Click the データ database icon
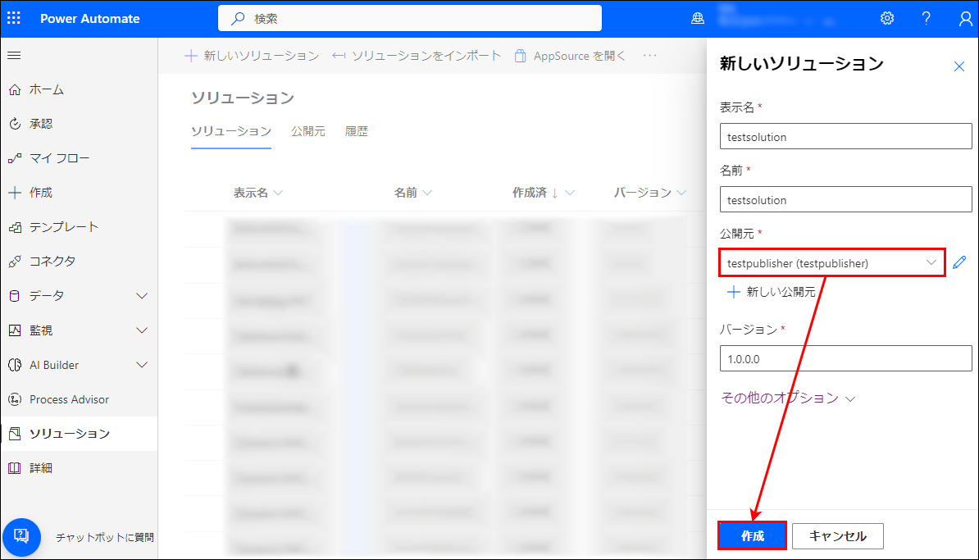The height and width of the screenshot is (560, 979). (x=15, y=296)
